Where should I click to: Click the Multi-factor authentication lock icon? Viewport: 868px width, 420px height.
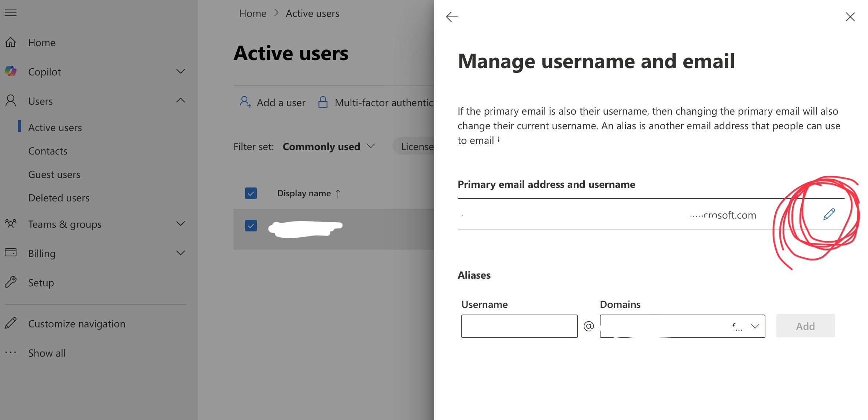click(x=323, y=102)
